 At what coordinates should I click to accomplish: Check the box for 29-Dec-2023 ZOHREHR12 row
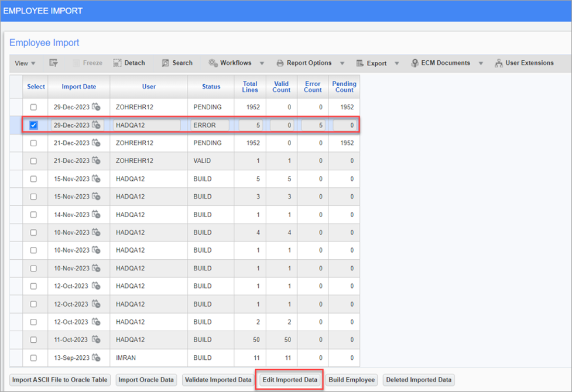33,107
